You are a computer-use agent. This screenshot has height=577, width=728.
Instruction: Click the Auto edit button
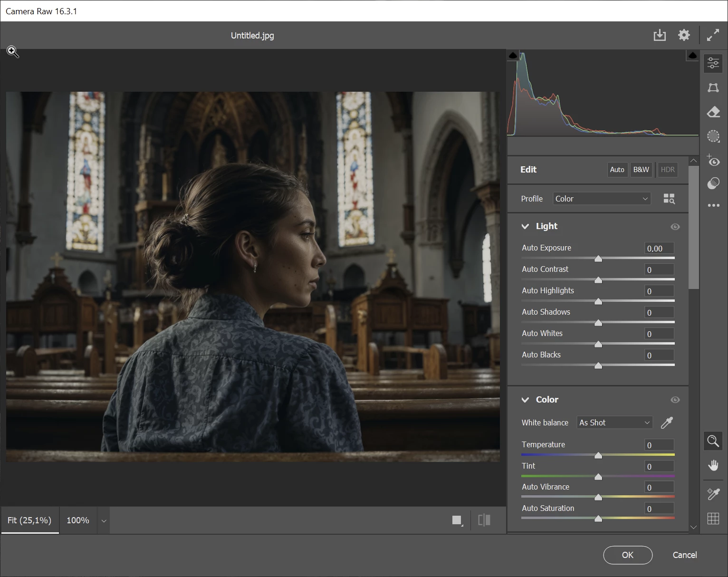tap(617, 170)
